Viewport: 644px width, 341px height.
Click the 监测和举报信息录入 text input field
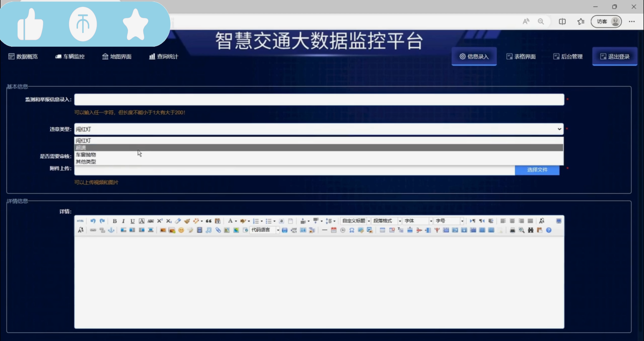coord(319,99)
